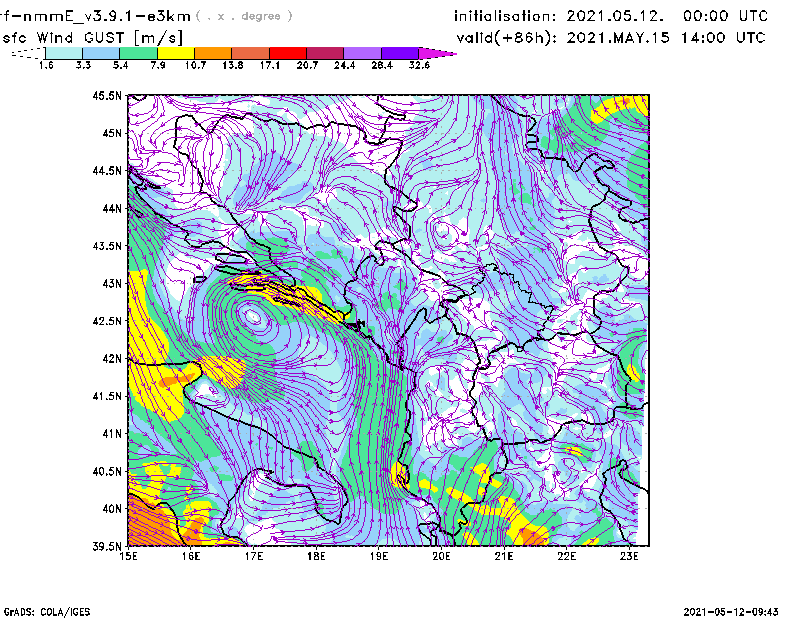Click the 18E longitude label
Viewport: 800px width, 618px height.
316,556
